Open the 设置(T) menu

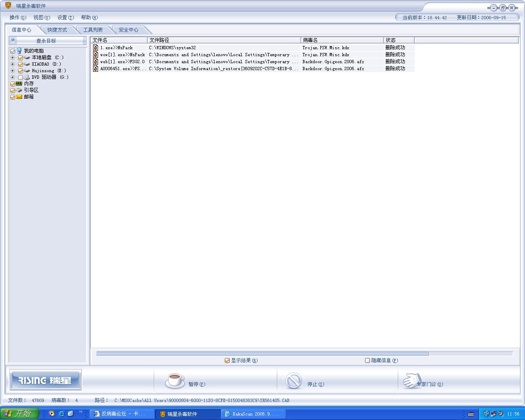point(65,18)
